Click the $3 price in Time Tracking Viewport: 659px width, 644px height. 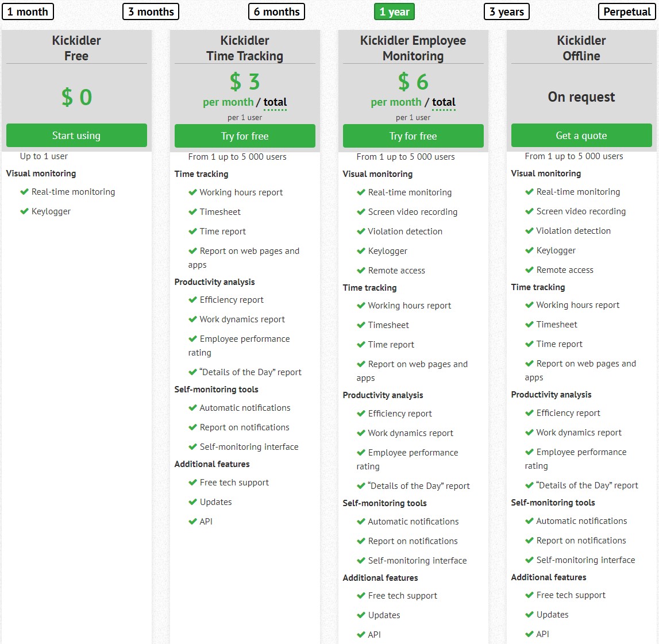pyautogui.click(x=245, y=82)
